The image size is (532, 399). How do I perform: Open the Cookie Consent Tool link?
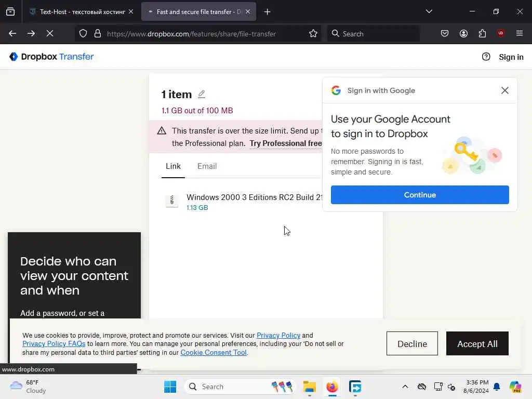[214, 353]
